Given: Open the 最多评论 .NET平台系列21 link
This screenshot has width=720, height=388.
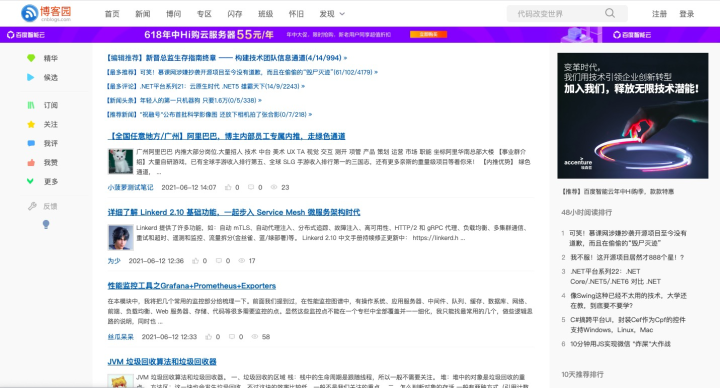Looking at the screenshot, I should click(x=206, y=86).
